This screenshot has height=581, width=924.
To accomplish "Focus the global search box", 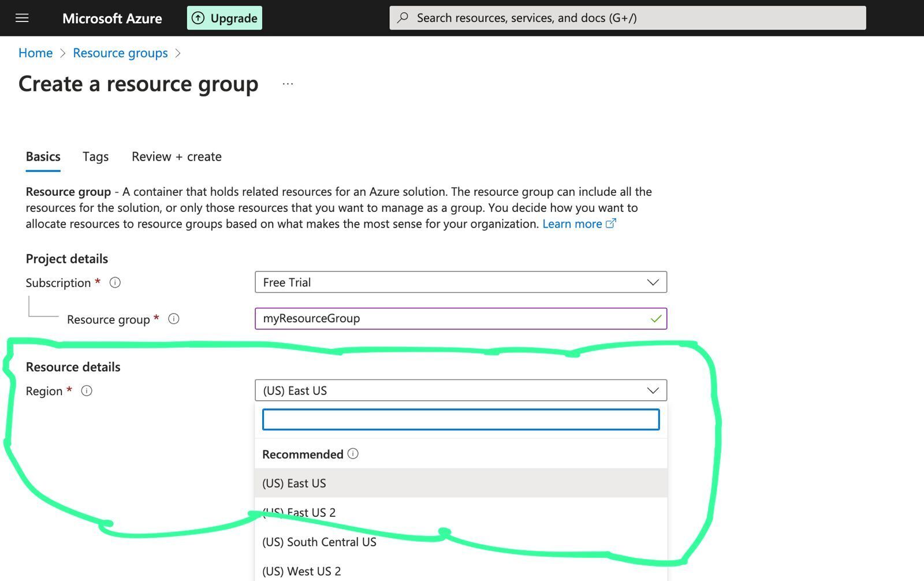I will click(x=628, y=18).
